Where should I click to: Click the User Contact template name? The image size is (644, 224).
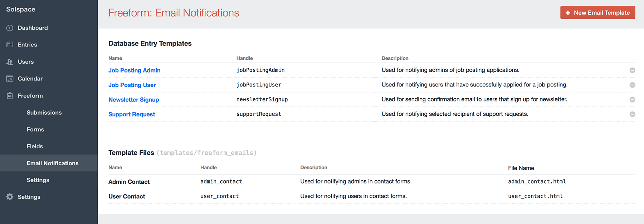127,196
